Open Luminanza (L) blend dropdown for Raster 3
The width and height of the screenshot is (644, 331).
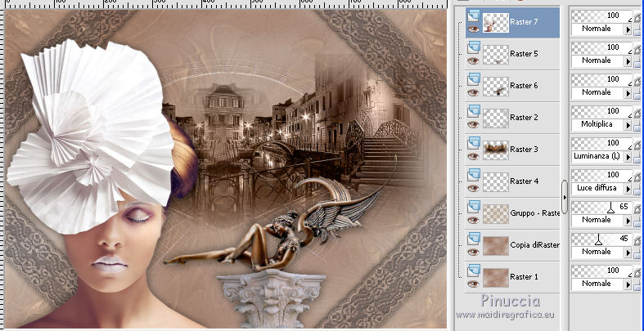pos(628,157)
